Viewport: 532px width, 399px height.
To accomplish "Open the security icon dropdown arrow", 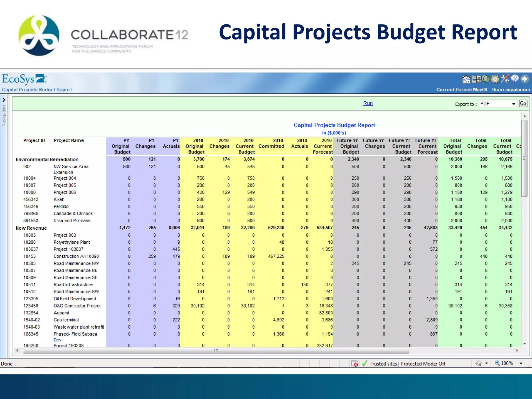I will (x=486, y=363).
